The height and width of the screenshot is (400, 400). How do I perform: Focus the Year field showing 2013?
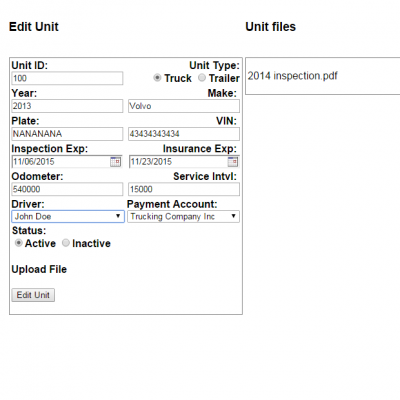(x=67, y=106)
